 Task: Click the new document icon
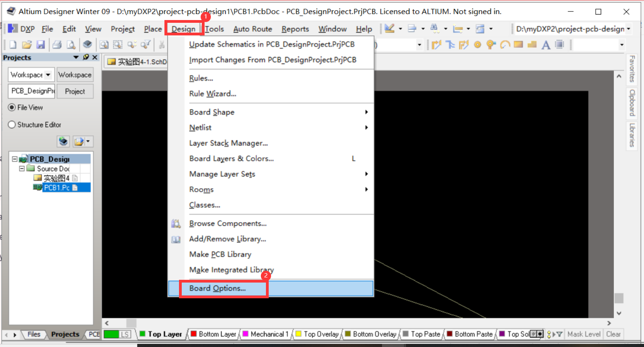point(13,45)
